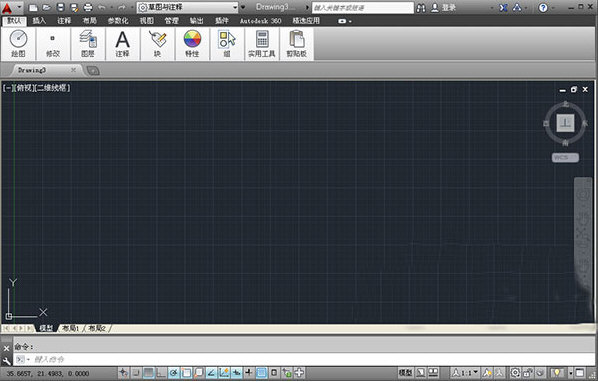
Task: Close the Drawing3 file tab
Action: 74,70
